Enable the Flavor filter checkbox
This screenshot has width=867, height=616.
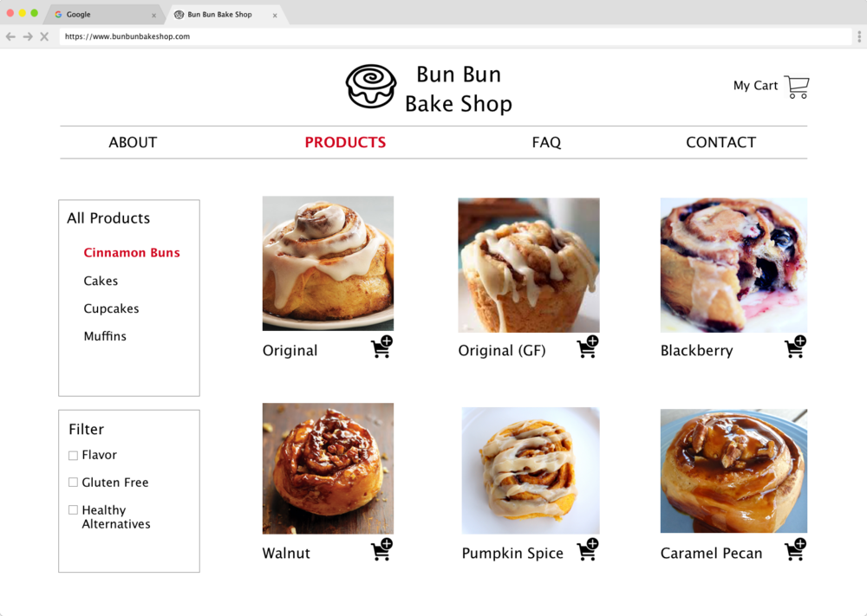coord(73,456)
